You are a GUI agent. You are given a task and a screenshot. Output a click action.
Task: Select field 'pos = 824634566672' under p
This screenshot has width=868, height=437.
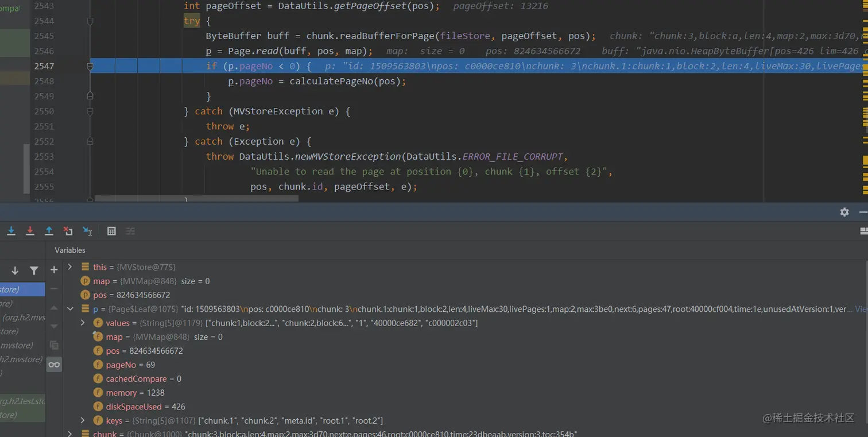pyautogui.click(x=466, y=351)
